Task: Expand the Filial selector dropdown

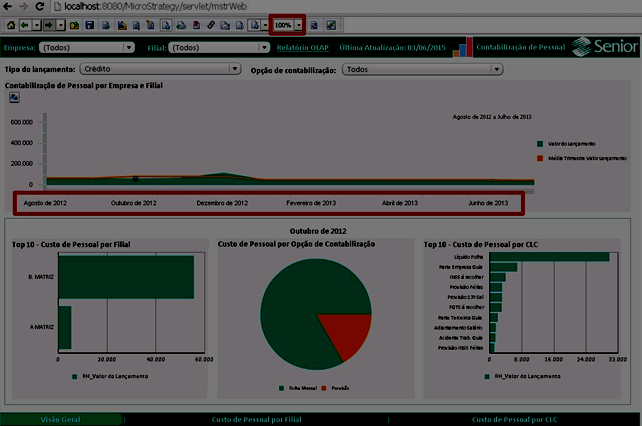Action: click(264, 47)
